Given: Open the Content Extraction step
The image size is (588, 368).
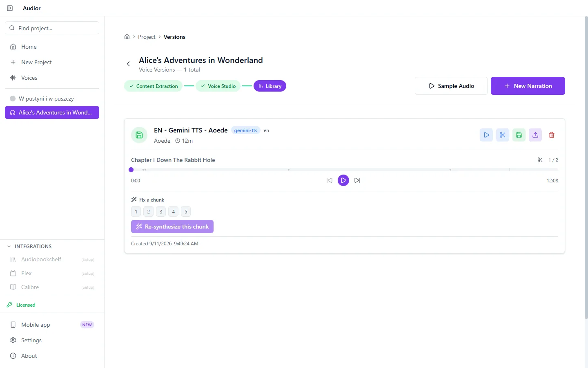Looking at the screenshot, I should coord(154,86).
